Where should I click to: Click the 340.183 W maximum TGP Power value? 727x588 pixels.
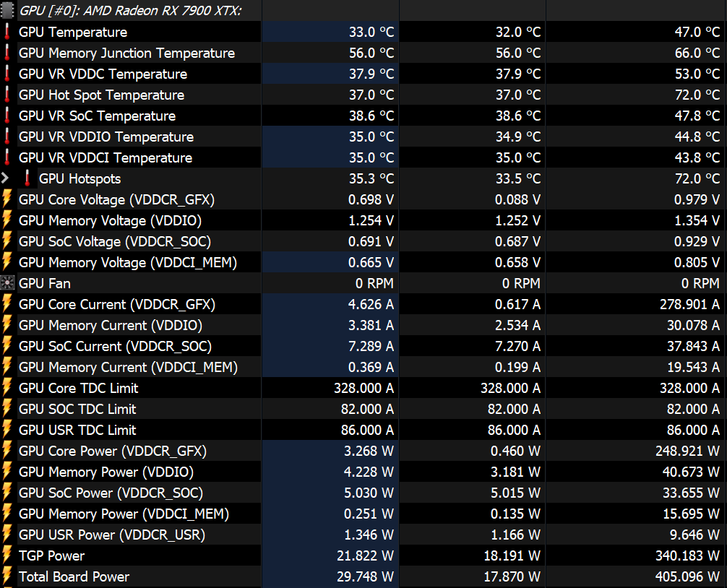pos(687,555)
